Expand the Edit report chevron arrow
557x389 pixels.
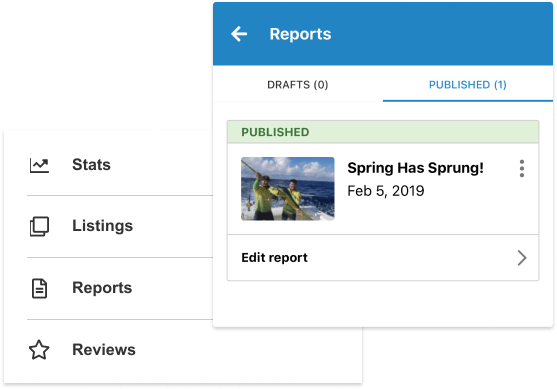coord(521,258)
